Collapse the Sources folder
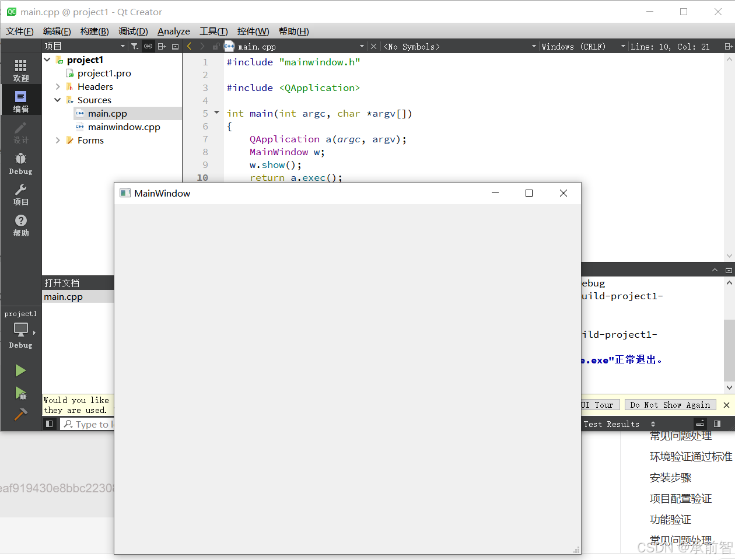The width and height of the screenshot is (735, 560). [58, 100]
